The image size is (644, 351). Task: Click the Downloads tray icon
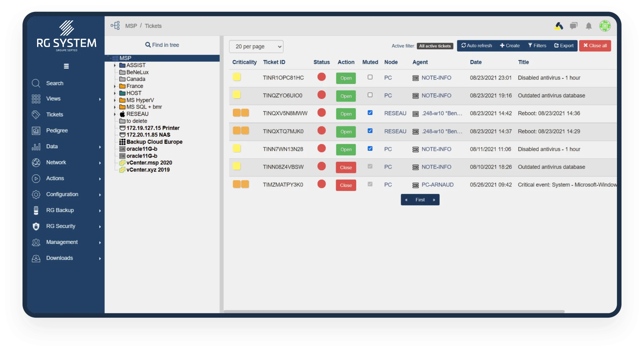(x=36, y=258)
